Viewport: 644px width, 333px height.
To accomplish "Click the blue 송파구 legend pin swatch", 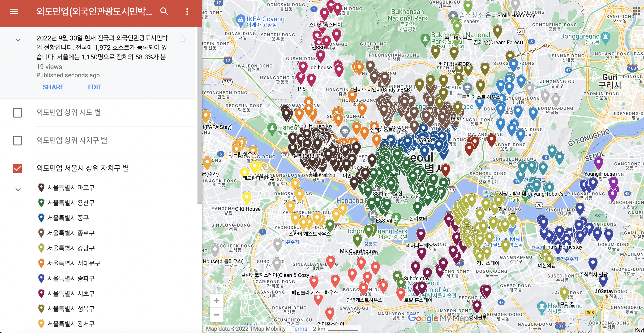I will 41,278.
